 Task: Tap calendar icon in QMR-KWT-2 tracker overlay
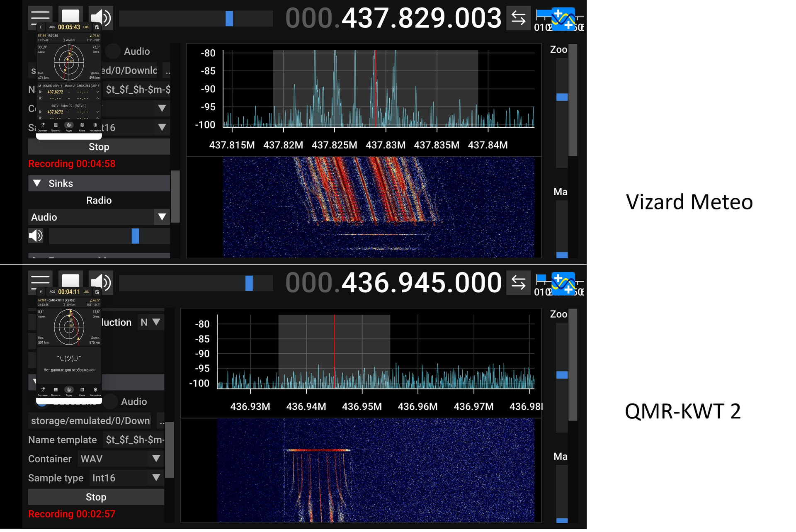pos(97,292)
